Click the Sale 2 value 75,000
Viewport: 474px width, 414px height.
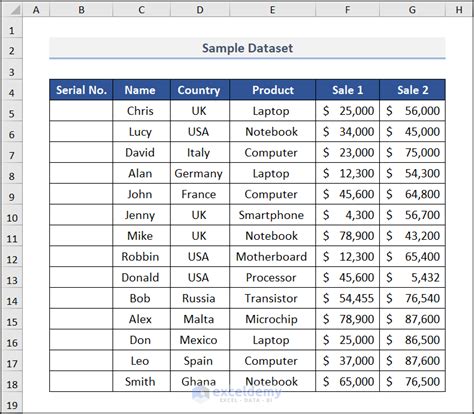(412, 152)
